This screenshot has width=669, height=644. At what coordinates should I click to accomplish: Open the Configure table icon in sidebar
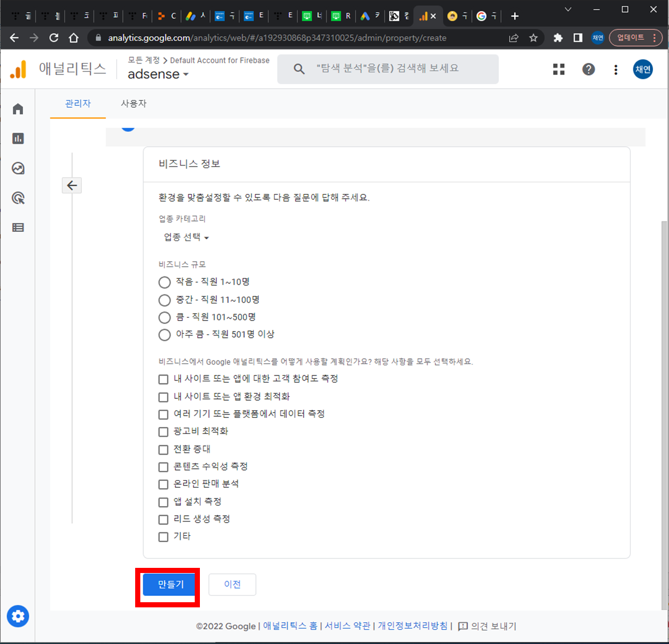[x=18, y=227]
